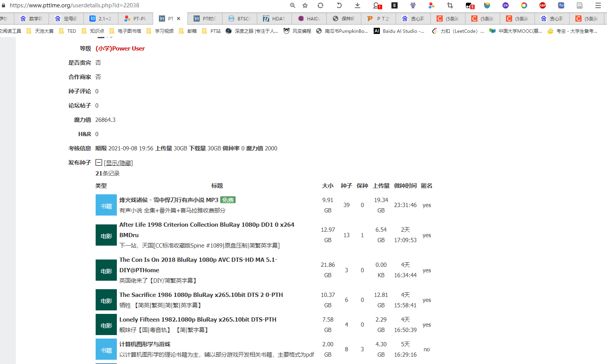Viewport: 607px width, 364px height.
Task: Switch to the BTSCH browser tab
Action: click(x=239, y=19)
